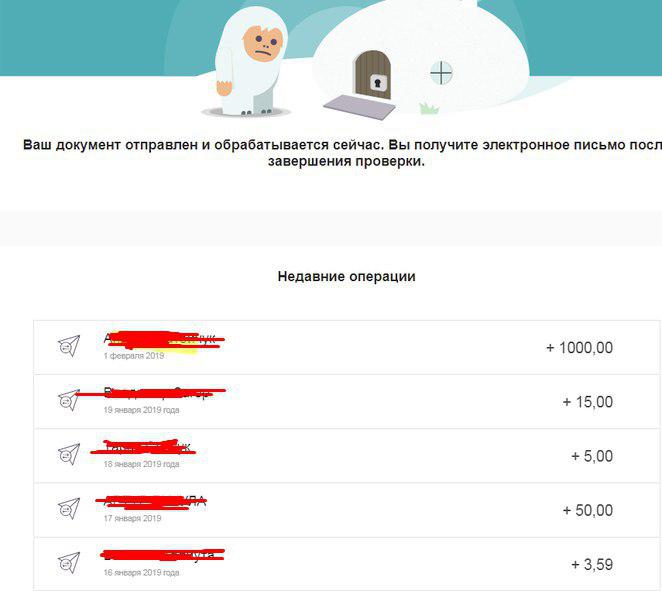
Task: Click the Недавние операции heading
Action: point(347,277)
